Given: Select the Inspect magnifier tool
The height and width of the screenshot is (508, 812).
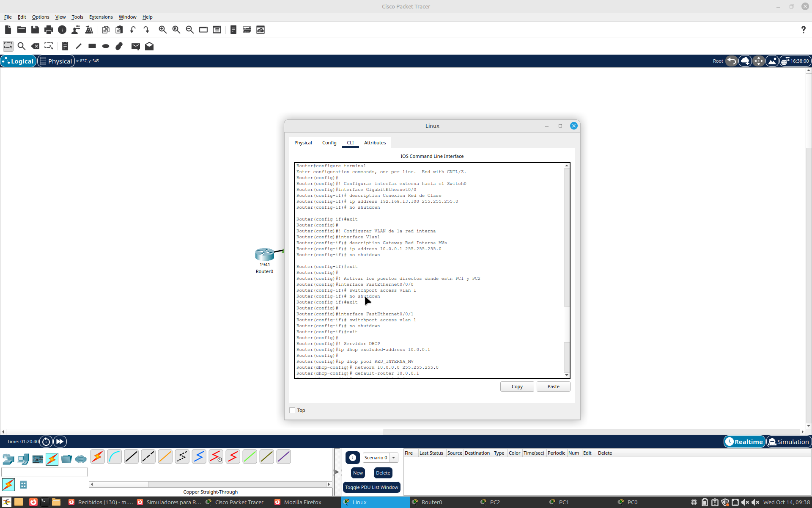Looking at the screenshot, I should (x=22, y=46).
